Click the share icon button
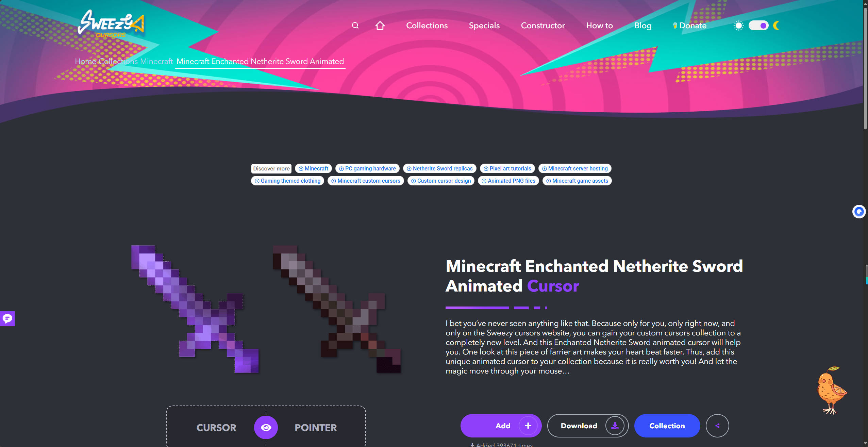The width and height of the screenshot is (868, 447). (717, 426)
